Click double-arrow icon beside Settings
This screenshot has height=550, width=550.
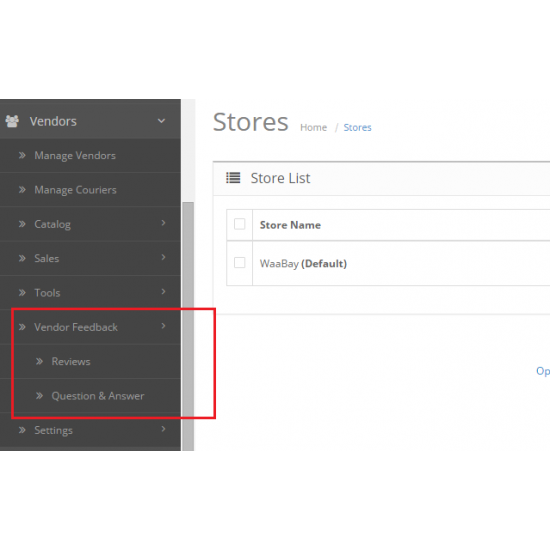coord(22,430)
